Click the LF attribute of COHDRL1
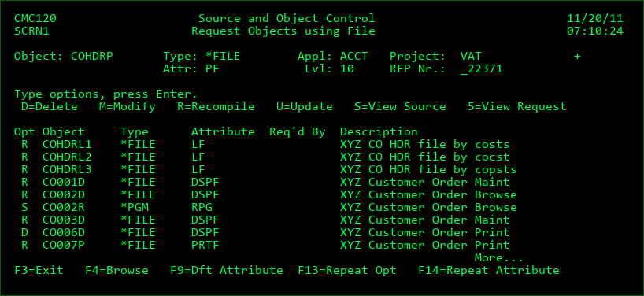 click(x=198, y=145)
